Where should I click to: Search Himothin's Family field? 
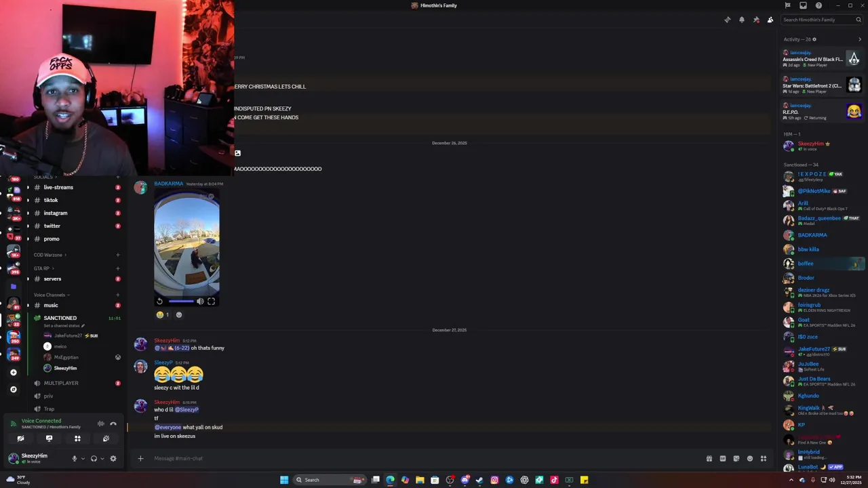click(x=821, y=20)
